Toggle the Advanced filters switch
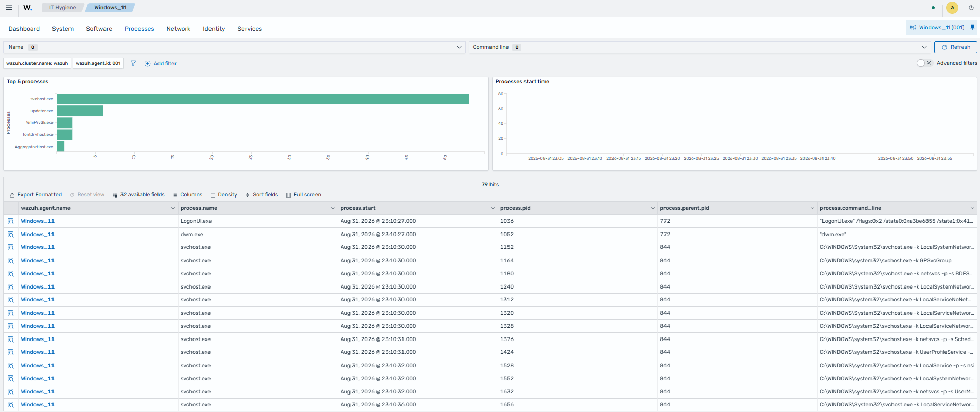980x412 pixels. pyautogui.click(x=924, y=63)
